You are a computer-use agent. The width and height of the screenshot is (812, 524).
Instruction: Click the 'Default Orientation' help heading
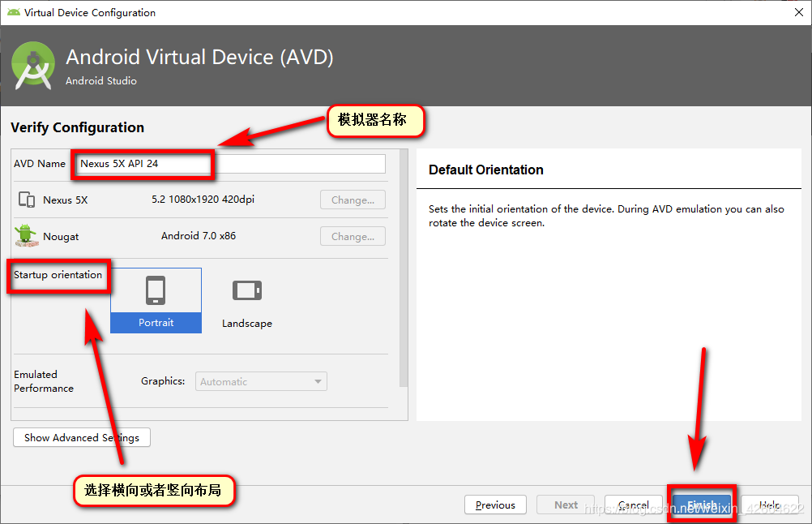[485, 170]
